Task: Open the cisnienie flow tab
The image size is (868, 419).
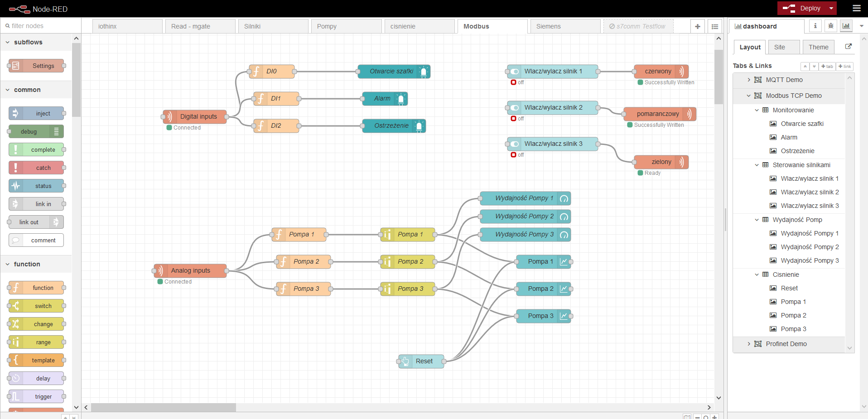Action: pos(420,26)
